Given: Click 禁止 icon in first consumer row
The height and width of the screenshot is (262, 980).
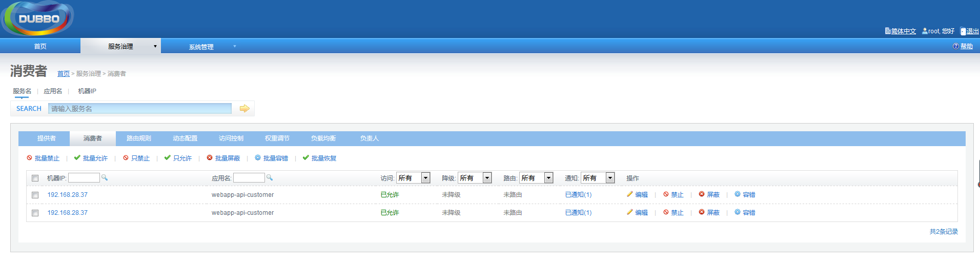Looking at the screenshot, I should pyautogui.click(x=666, y=194).
